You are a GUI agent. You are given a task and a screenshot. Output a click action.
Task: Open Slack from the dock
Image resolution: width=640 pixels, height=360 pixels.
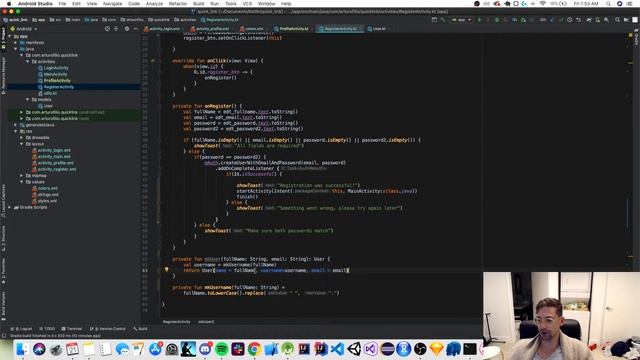(238, 349)
